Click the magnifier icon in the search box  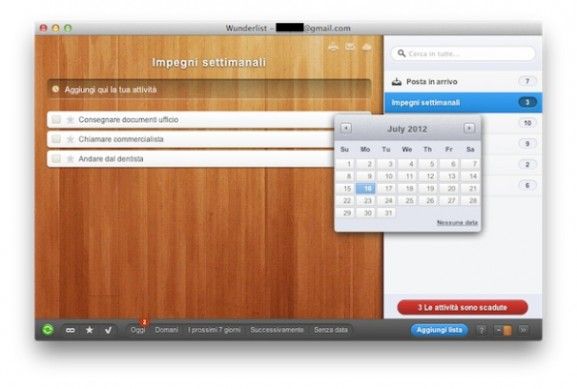[401, 53]
